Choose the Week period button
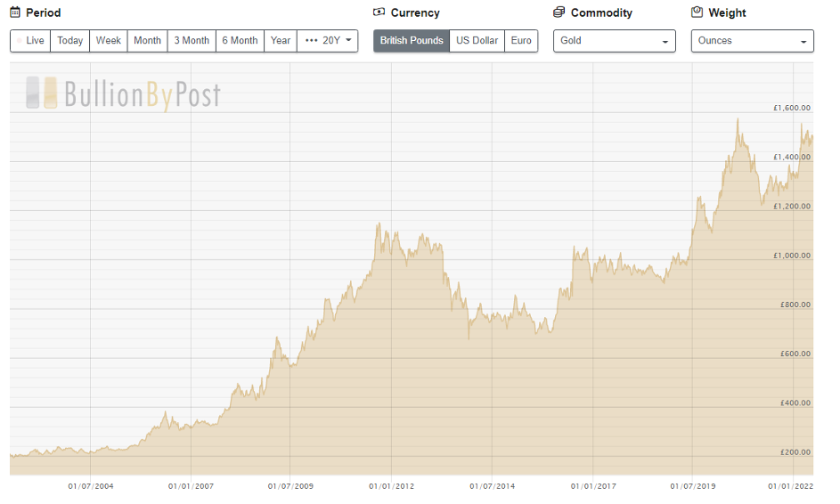 click(x=108, y=41)
